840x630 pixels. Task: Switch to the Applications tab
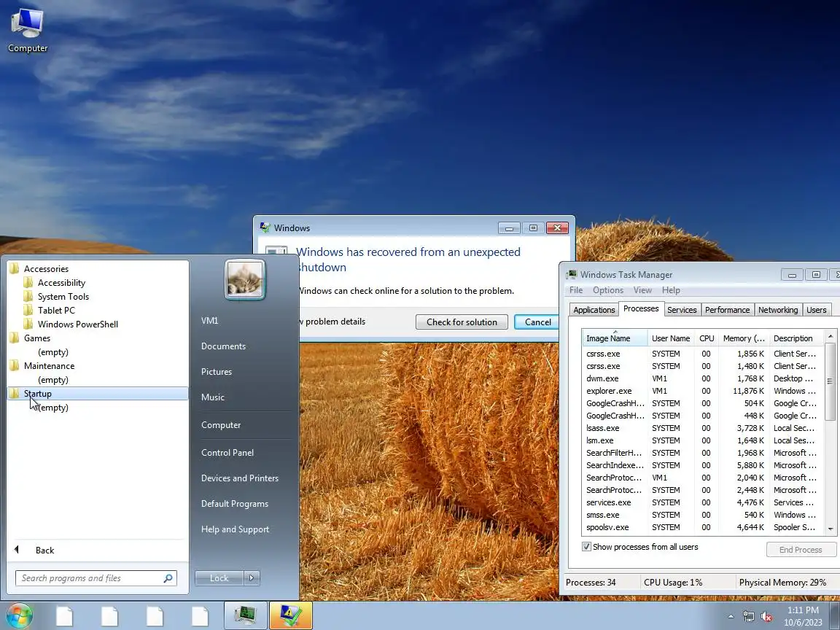[594, 310]
